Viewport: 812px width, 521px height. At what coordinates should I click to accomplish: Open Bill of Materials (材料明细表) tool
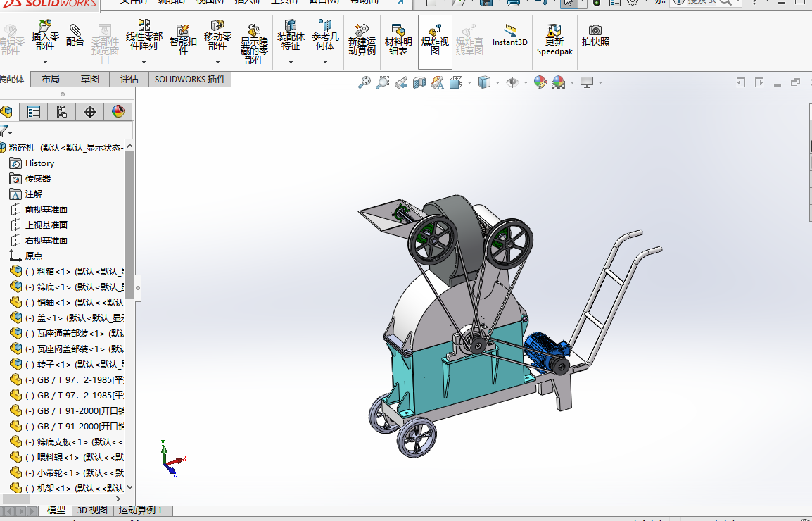point(398,39)
